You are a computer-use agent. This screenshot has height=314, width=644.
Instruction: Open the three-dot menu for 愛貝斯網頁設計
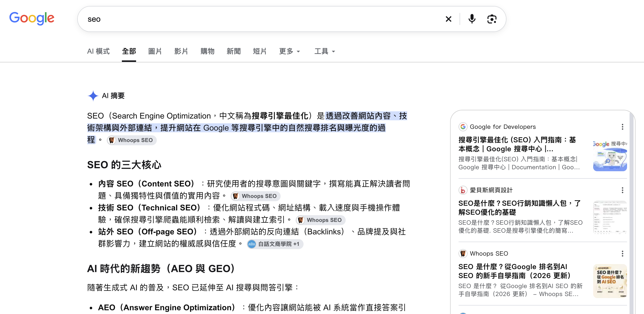click(622, 190)
